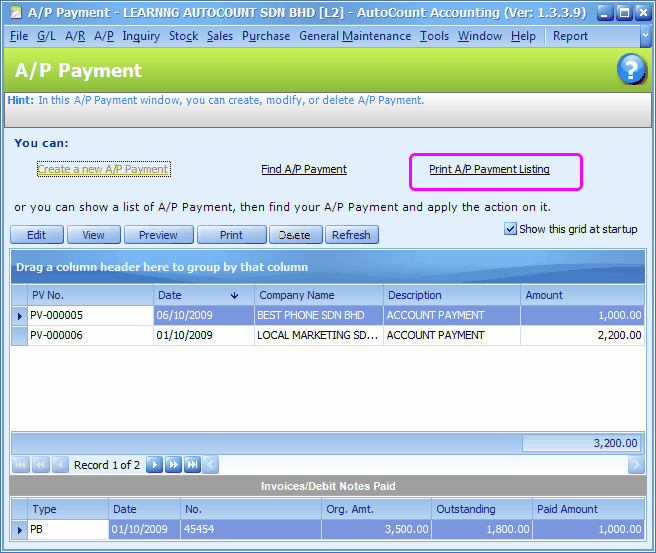Click 'Print A/P Payment Listing' link

(x=489, y=169)
